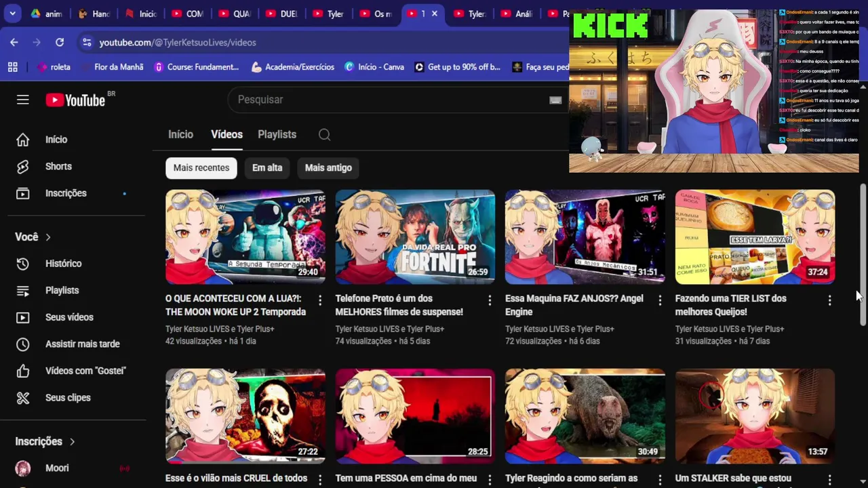Open the roleta bookmark
This screenshot has height=488, width=868.
(54, 67)
